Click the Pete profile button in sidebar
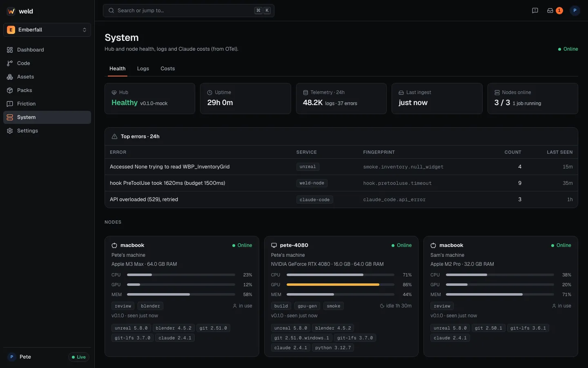Viewport: 588px width, 368px height. coord(20,357)
